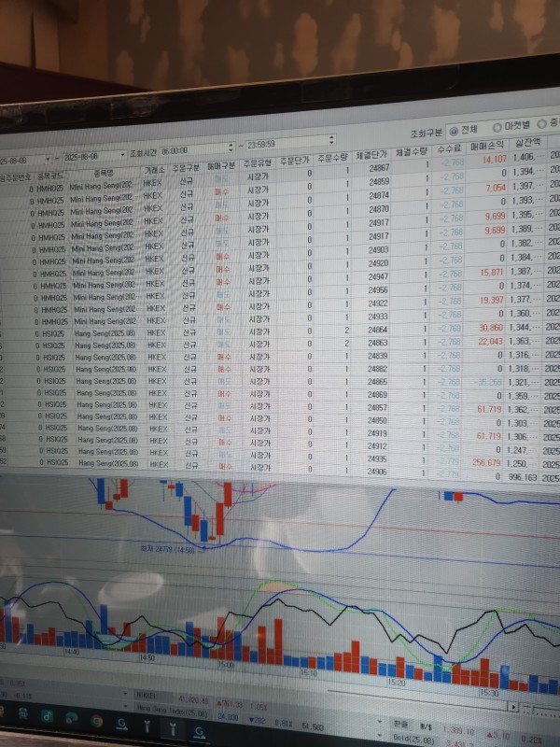Click the 조회구분 label

427,133
